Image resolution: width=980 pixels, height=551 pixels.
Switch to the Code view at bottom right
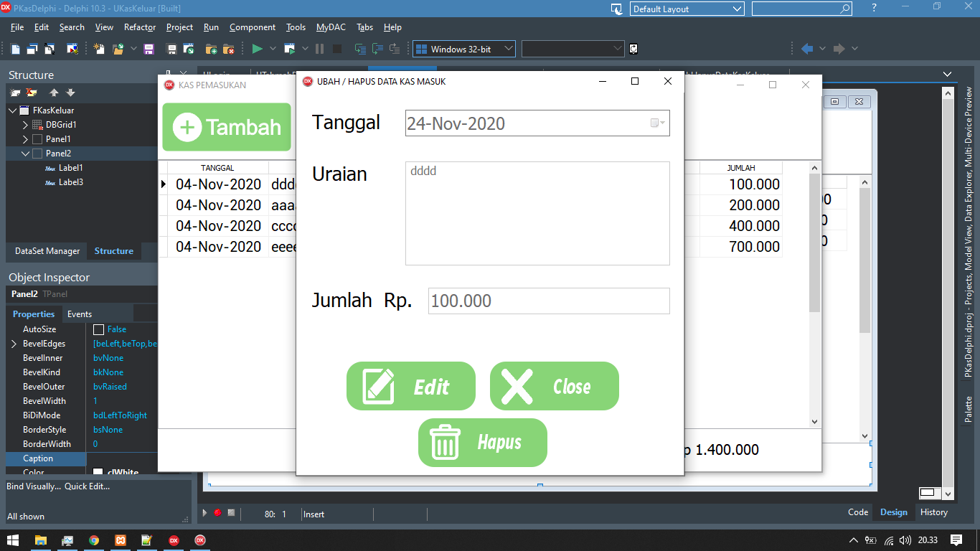pyautogui.click(x=857, y=512)
